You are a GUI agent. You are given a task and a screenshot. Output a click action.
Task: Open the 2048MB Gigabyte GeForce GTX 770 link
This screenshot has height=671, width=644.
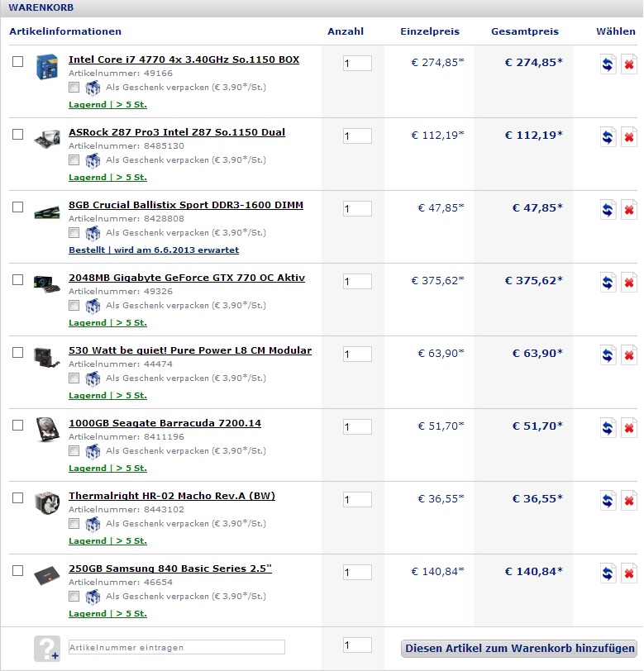tap(187, 278)
